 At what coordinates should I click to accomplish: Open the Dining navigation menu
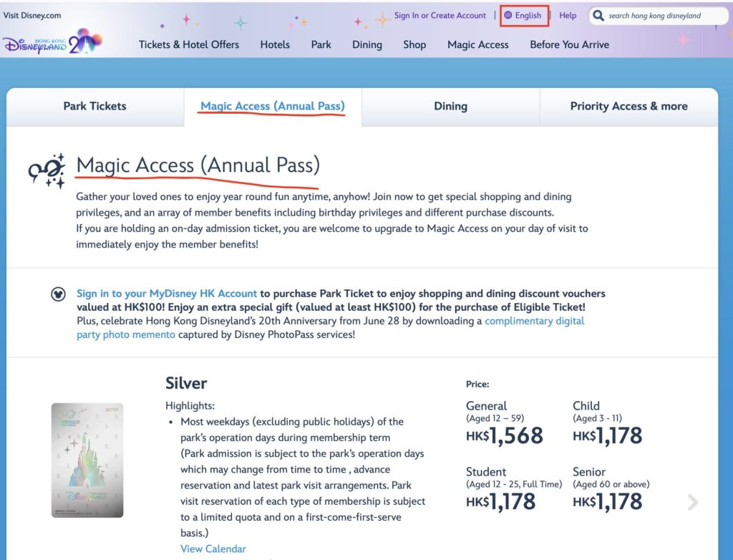[367, 44]
